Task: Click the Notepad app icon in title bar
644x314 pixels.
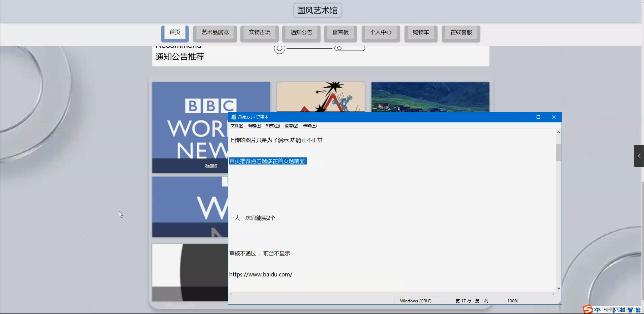Action: coord(233,117)
